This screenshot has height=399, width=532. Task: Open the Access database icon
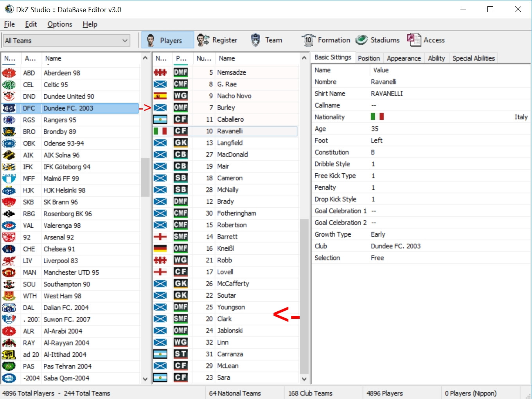point(414,40)
